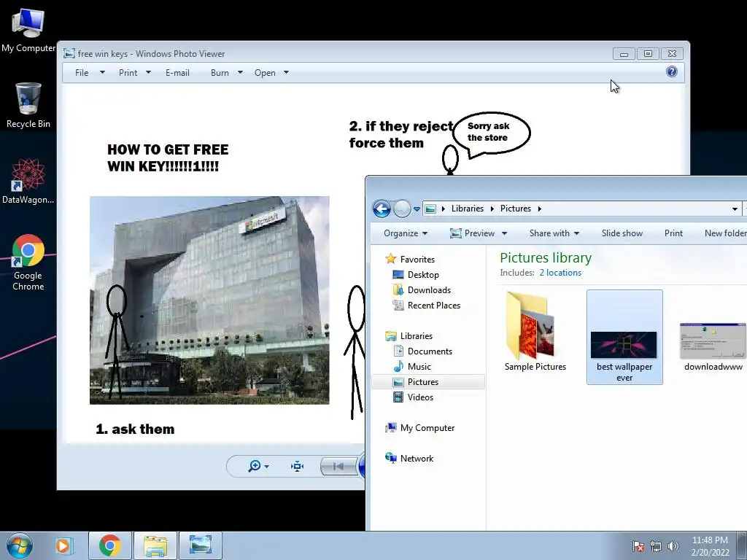
Task: Click the Photo Viewer zoom magnifier button
Action: click(255, 466)
